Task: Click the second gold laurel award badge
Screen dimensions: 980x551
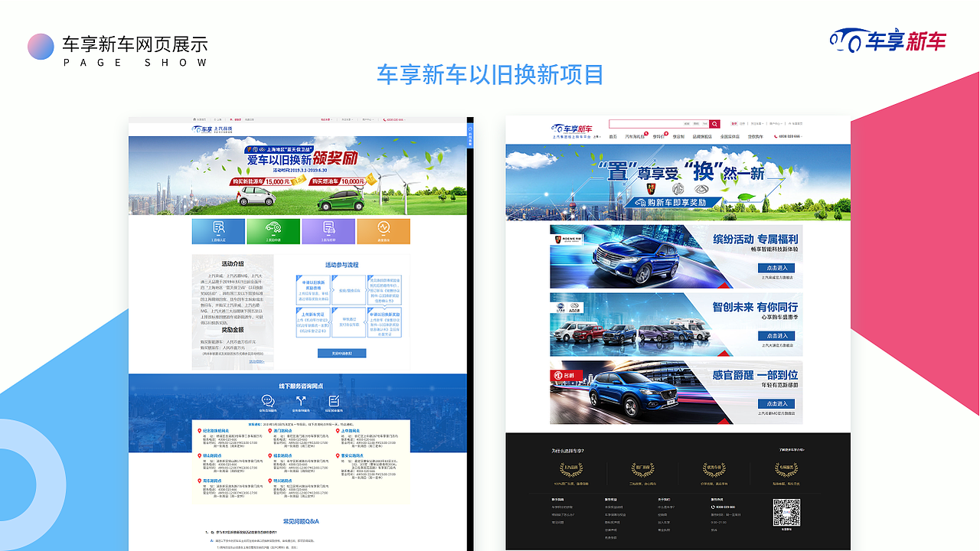Action: tap(642, 470)
